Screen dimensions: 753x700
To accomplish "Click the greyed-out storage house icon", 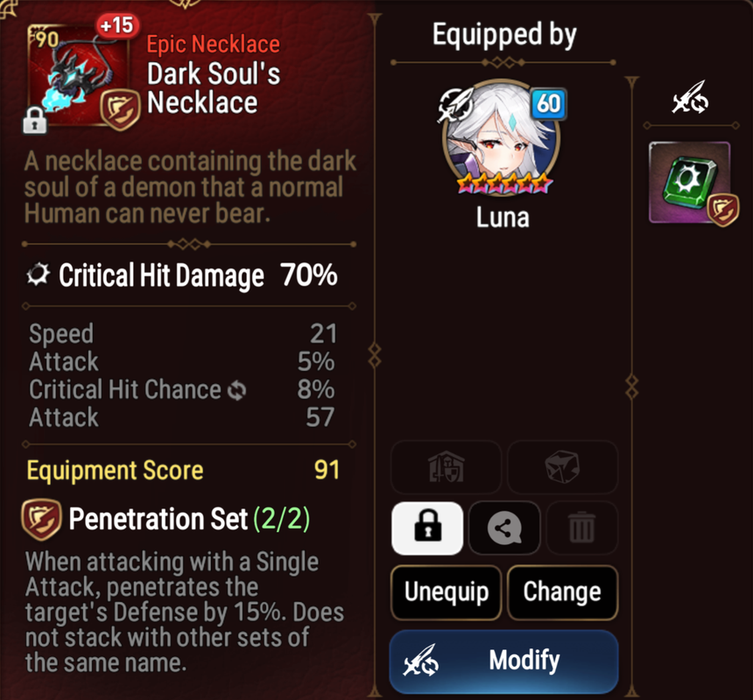I will point(447,467).
